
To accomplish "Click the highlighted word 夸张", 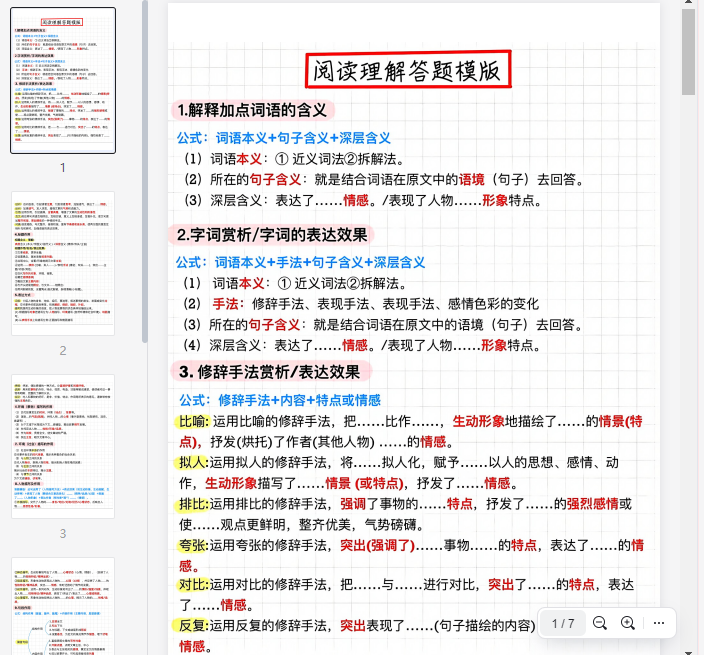I will [x=192, y=545].
